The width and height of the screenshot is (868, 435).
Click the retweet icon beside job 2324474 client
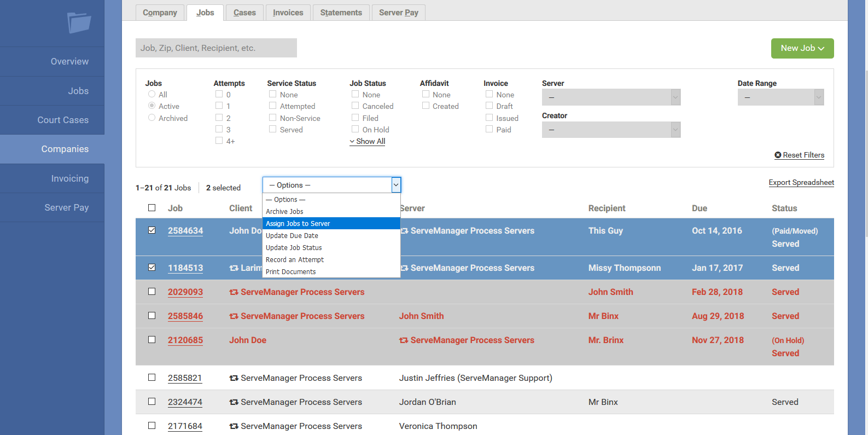pos(234,402)
